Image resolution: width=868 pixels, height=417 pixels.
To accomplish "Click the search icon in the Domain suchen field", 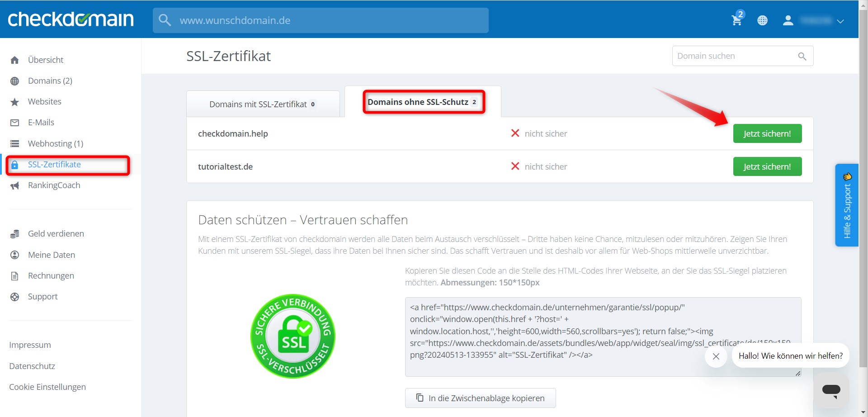I will click(802, 56).
